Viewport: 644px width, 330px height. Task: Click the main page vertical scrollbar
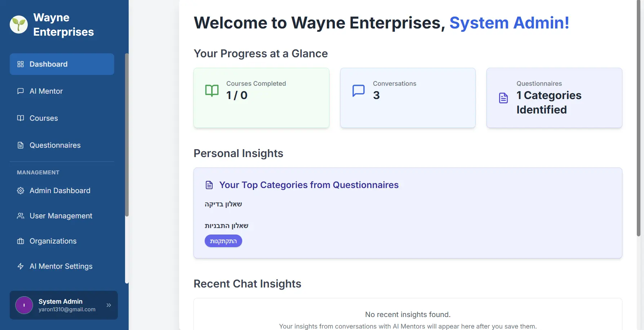pos(639,119)
